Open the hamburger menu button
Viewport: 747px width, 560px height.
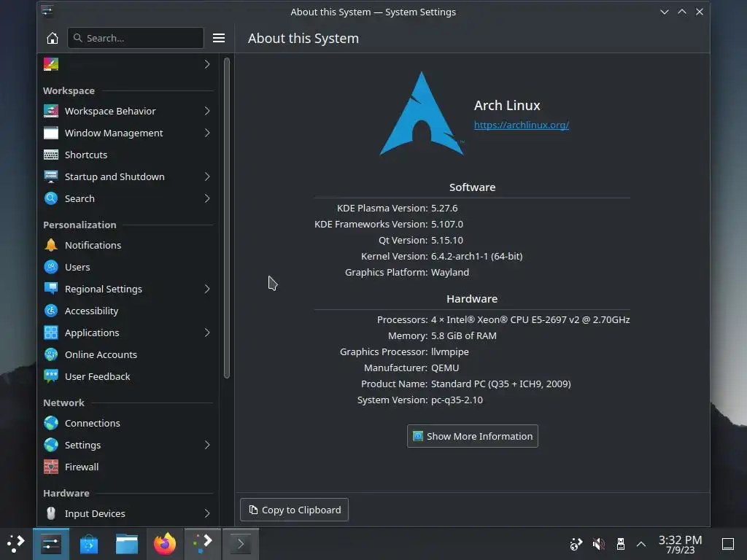coord(219,38)
